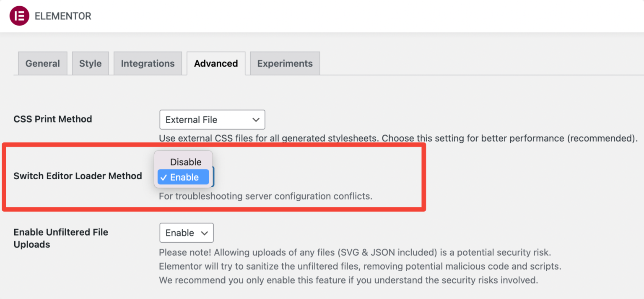
Task: Open the Enable Unfiltered File Uploads dropdown
Action: pyautogui.click(x=186, y=233)
